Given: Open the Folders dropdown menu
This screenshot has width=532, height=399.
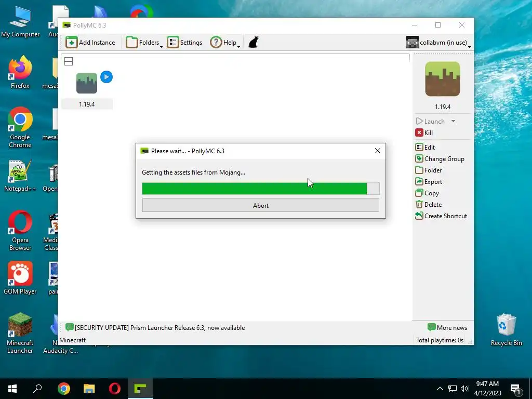Looking at the screenshot, I should pyautogui.click(x=144, y=43).
